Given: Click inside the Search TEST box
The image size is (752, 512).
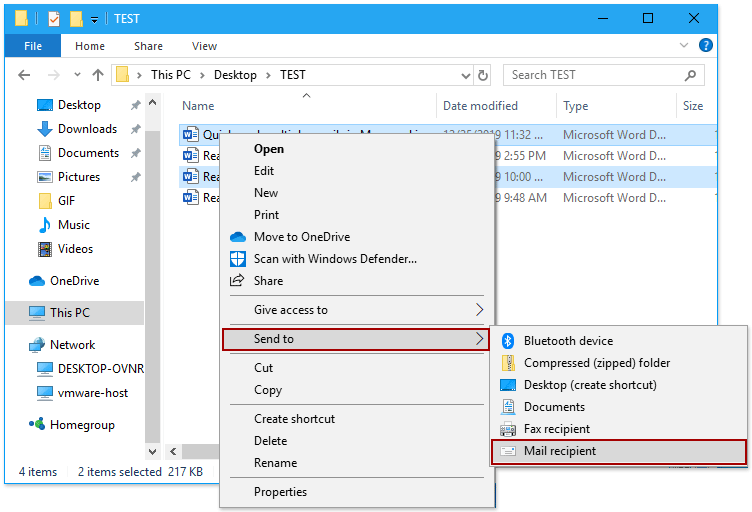Looking at the screenshot, I should [600, 75].
